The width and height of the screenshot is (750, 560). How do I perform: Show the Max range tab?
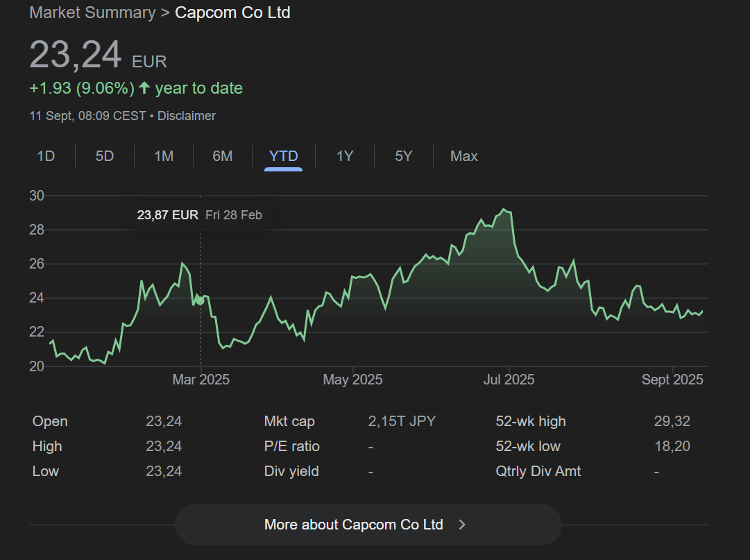coord(463,156)
